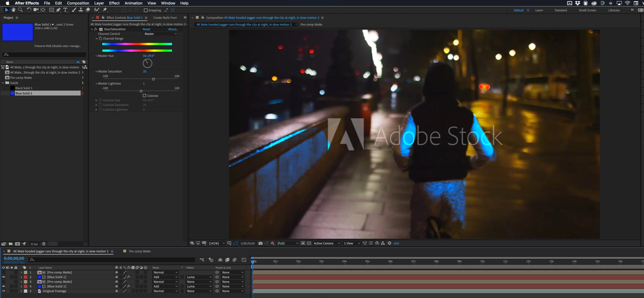Click the new folder icon in Project panel

(11, 244)
